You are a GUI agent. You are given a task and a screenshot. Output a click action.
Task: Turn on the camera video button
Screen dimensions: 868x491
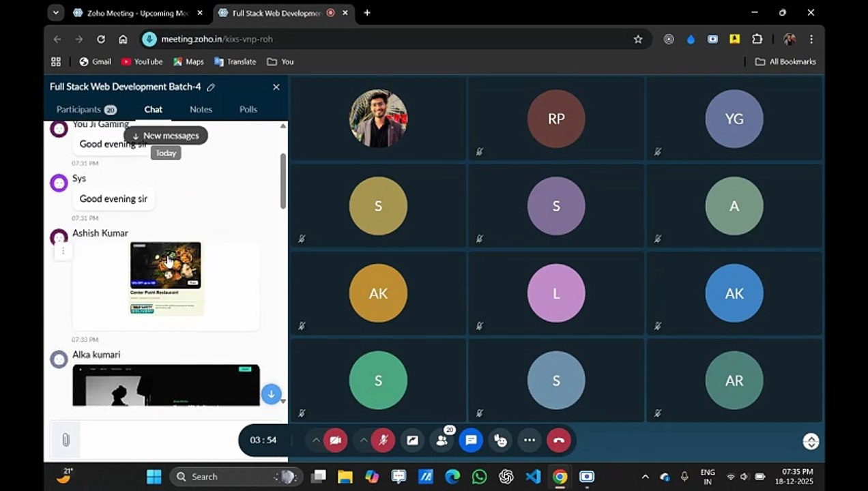[x=335, y=441]
